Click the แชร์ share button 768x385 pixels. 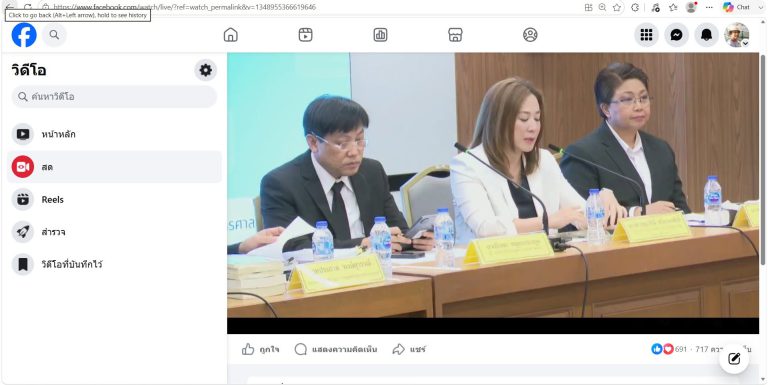click(409, 349)
